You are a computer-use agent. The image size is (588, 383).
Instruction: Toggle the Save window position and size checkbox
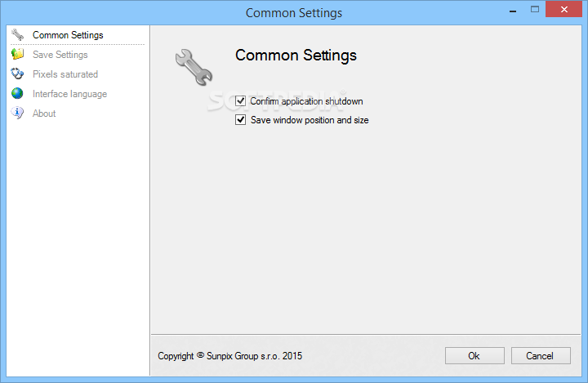click(x=241, y=120)
